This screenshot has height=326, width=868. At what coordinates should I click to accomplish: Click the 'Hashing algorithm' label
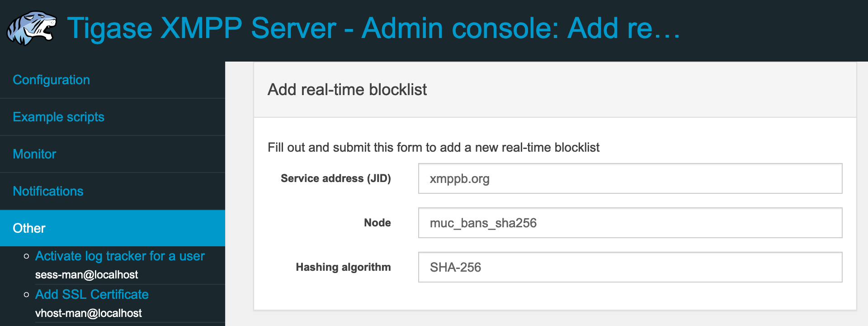click(x=343, y=267)
